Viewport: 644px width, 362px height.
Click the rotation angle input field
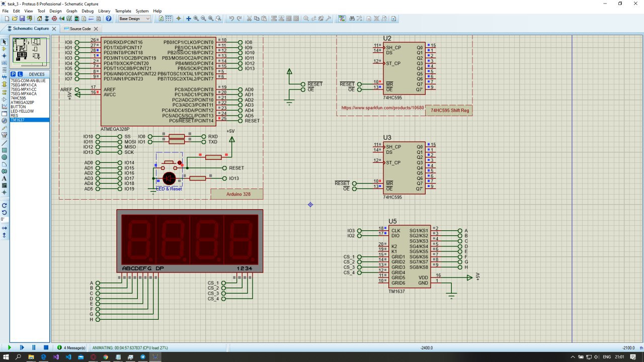[x=4, y=219]
